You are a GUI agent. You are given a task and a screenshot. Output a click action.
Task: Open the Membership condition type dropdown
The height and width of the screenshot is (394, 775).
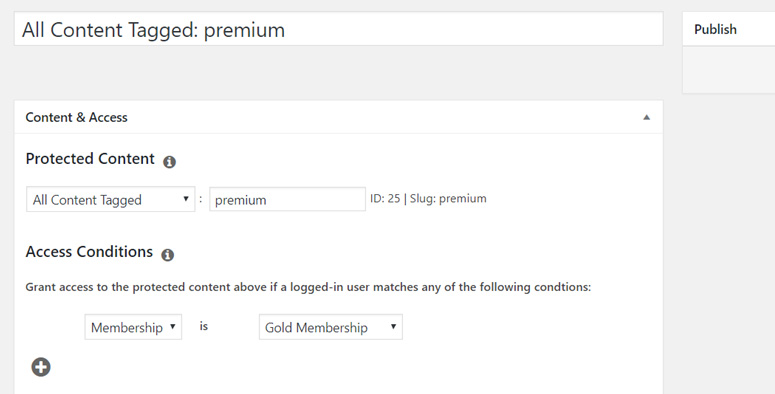tap(133, 327)
